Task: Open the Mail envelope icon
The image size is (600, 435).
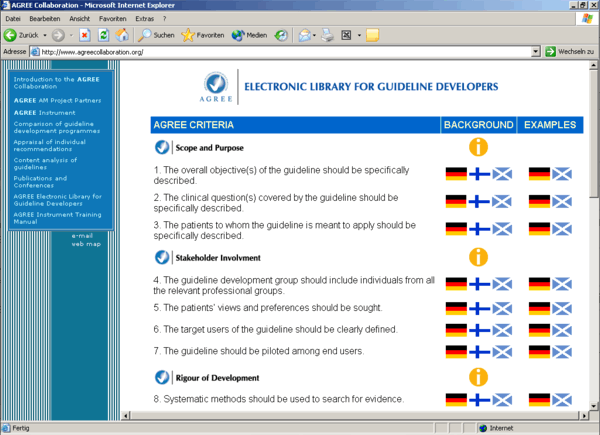Action: coord(305,35)
